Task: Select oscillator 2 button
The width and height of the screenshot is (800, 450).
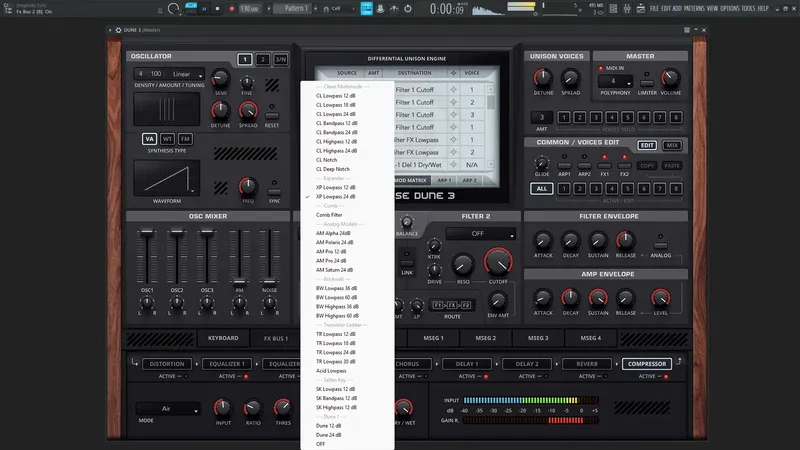Action: tap(262, 60)
